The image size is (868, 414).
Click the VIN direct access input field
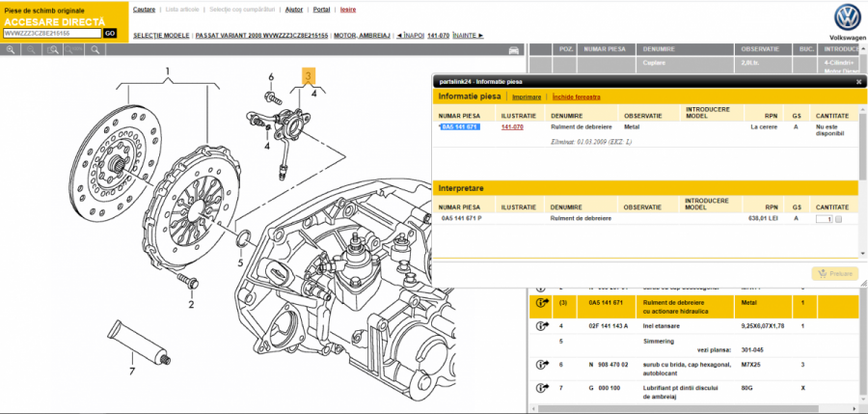[x=52, y=33]
